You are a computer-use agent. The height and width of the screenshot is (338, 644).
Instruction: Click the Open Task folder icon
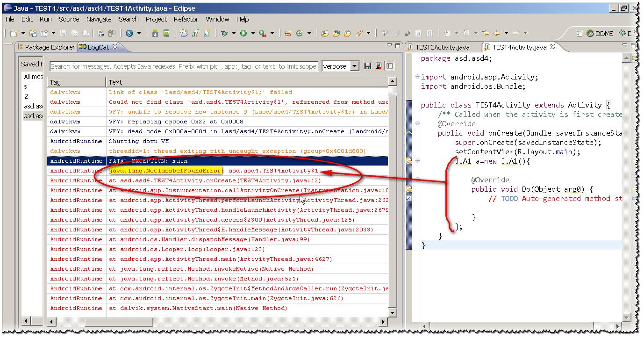click(347, 33)
